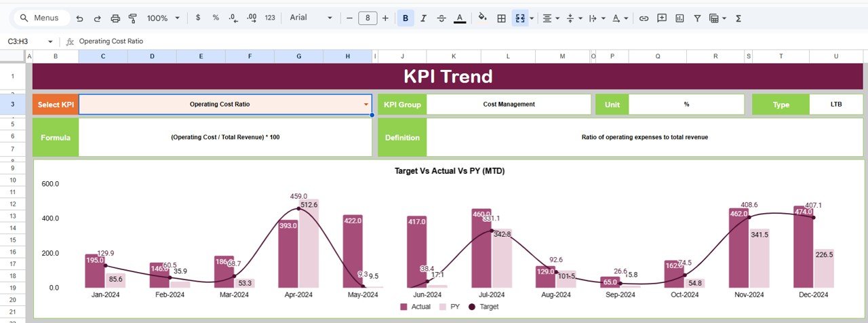
Task: Toggle bold formatting
Action: tap(406, 18)
